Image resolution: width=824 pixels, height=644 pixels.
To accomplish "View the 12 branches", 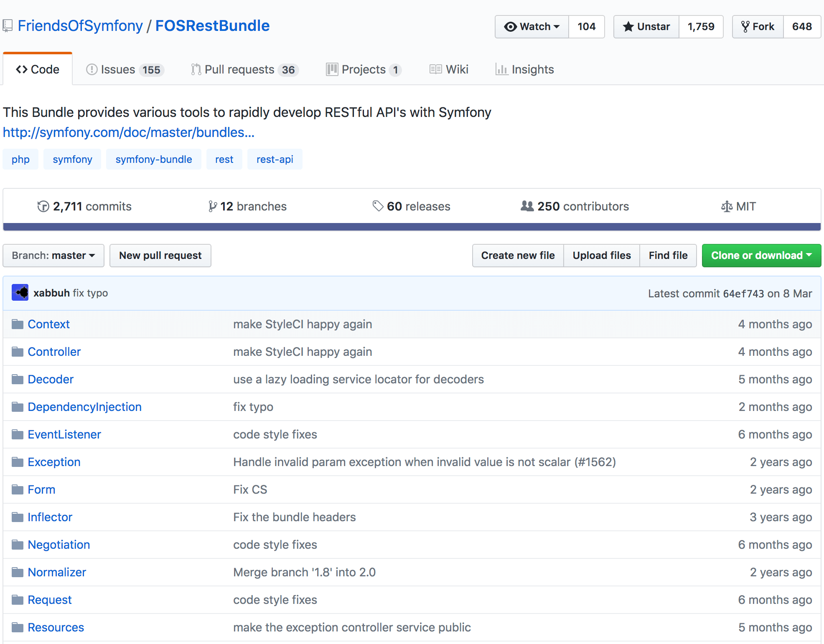I will [247, 206].
